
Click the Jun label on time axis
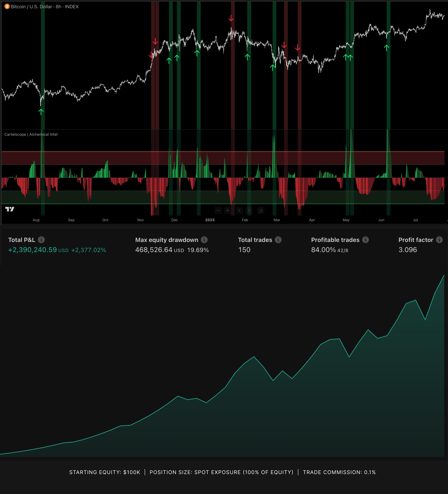(x=381, y=220)
